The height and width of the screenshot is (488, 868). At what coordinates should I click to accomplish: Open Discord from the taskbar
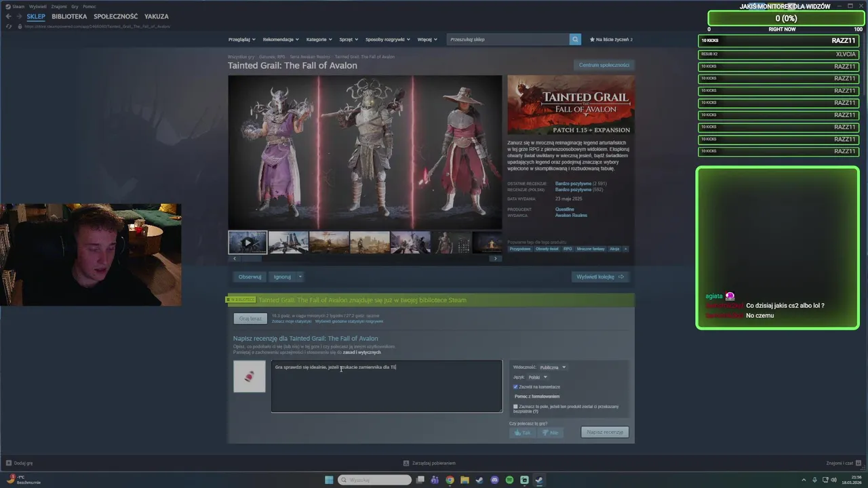click(x=494, y=480)
